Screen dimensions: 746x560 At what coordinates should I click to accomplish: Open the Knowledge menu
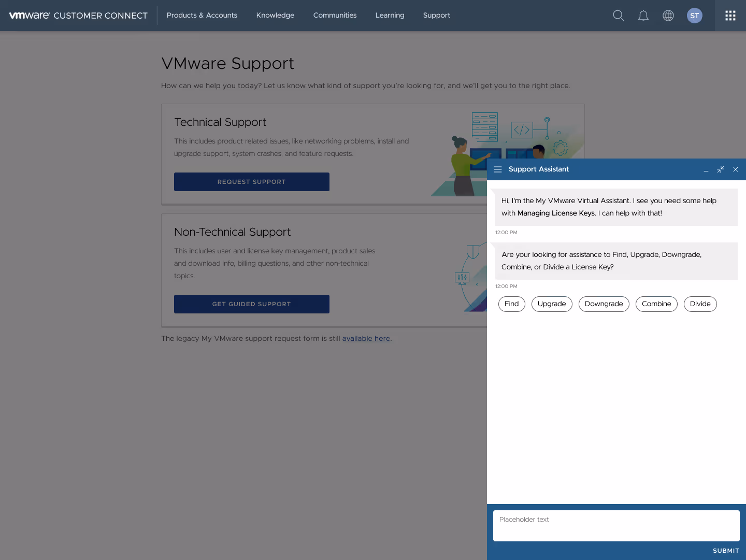(275, 16)
